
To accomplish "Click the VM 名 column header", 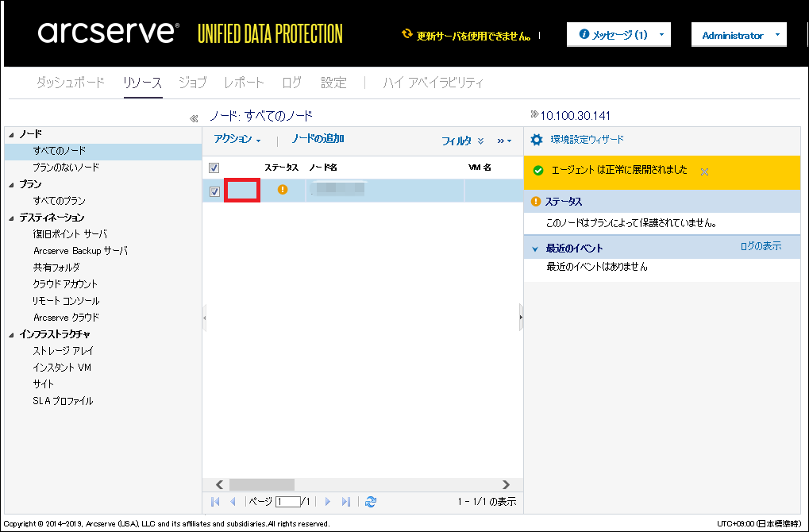I will coord(480,168).
